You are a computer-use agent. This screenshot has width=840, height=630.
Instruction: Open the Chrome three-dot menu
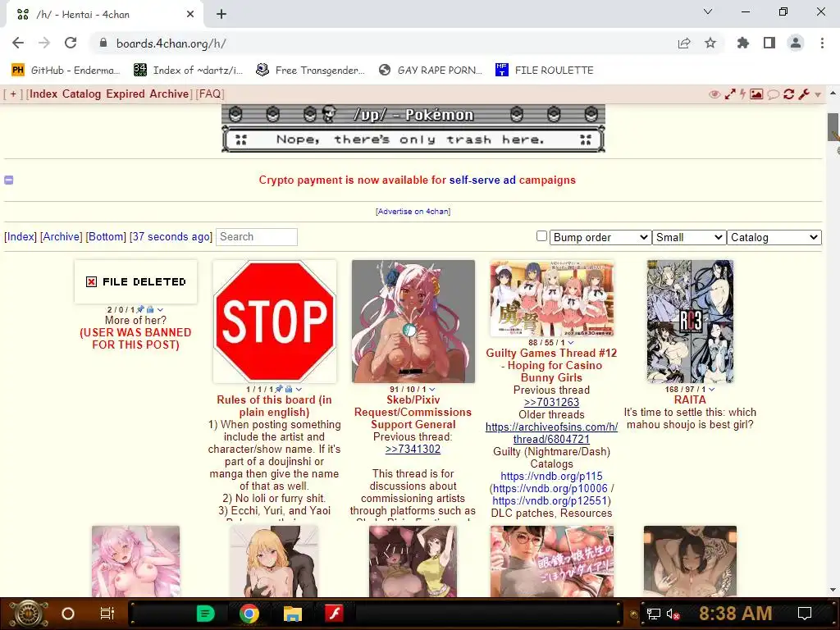click(822, 43)
